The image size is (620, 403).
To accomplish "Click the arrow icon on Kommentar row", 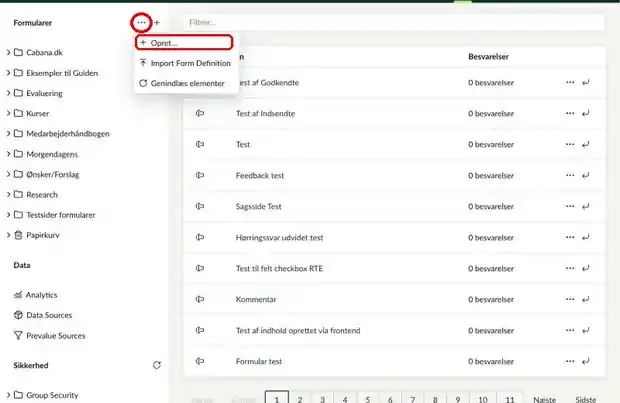I will click(x=586, y=299).
